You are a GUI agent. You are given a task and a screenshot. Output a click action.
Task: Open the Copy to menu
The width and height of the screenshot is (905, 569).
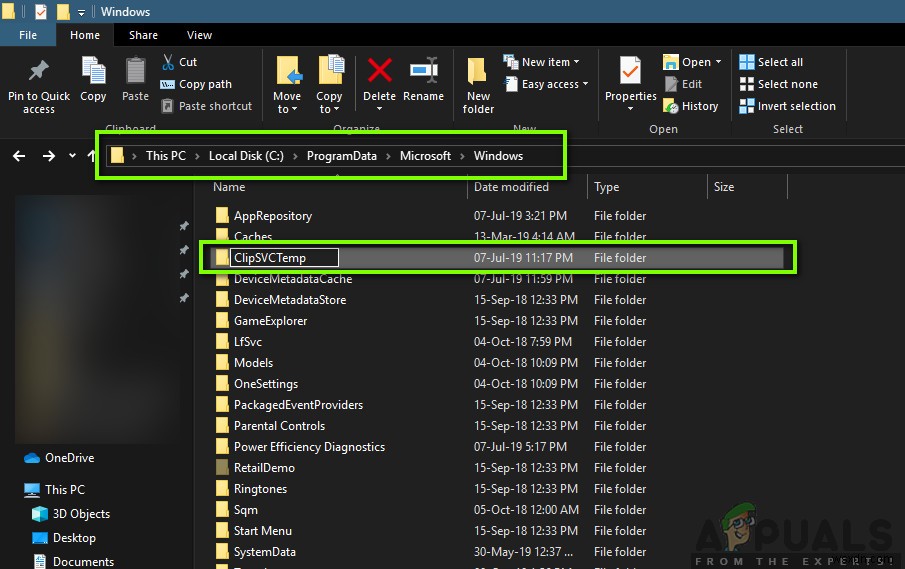330,85
